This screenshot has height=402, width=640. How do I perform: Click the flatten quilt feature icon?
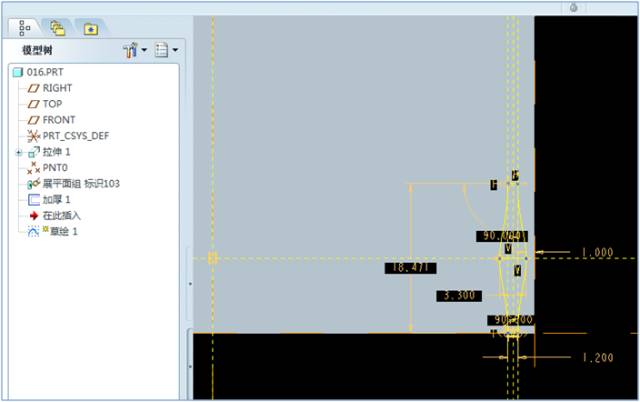pyautogui.click(x=33, y=184)
